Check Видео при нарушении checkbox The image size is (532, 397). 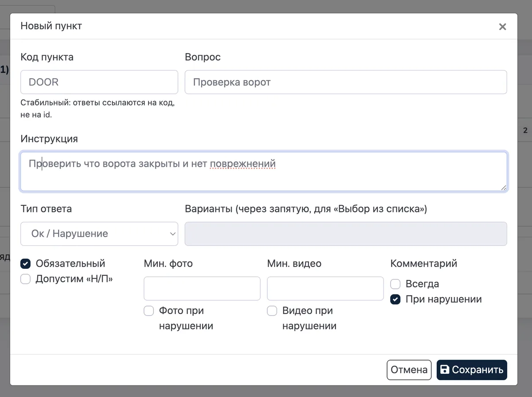(272, 311)
